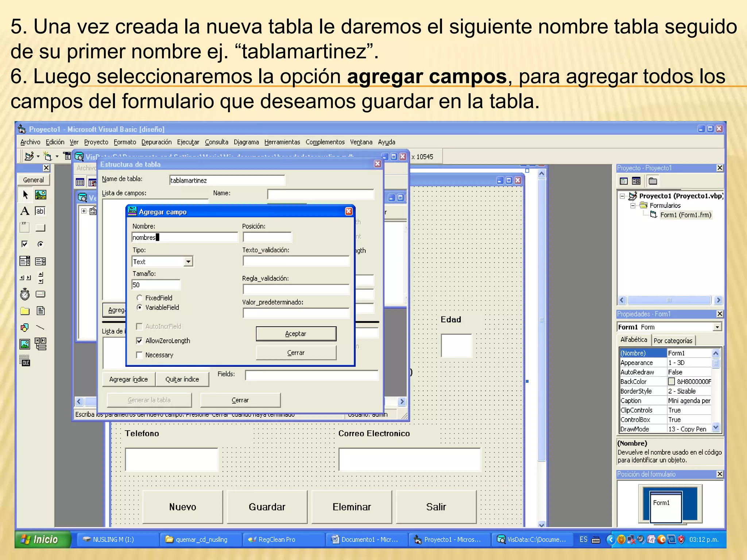
Task: Click the Inicio start button on the taskbar
Action: point(42,539)
